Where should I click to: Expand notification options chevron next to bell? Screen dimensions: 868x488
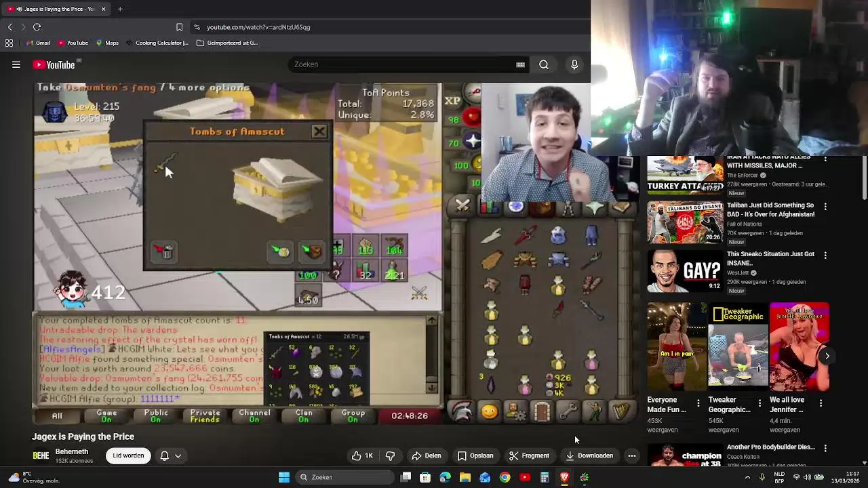point(178,456)
